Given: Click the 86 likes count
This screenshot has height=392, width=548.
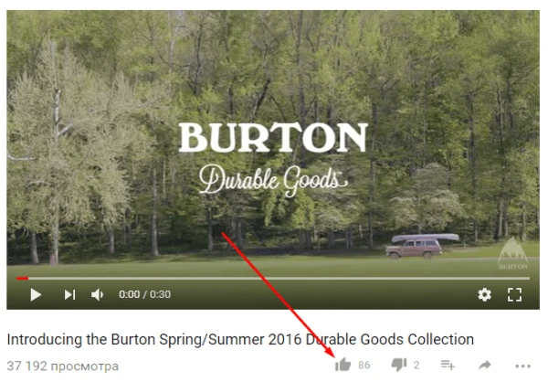Looking at the screenshot, I should [x=364, y=366].
